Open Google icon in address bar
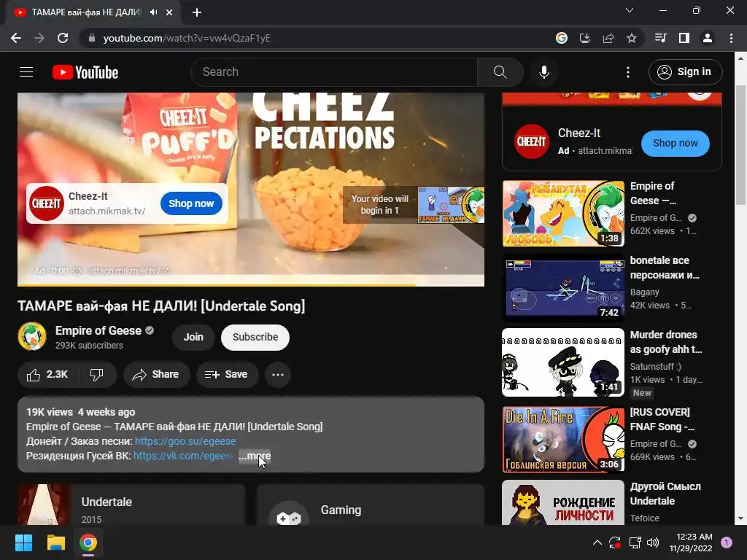Viewport: 747px width, 560px height. (562, 38)
